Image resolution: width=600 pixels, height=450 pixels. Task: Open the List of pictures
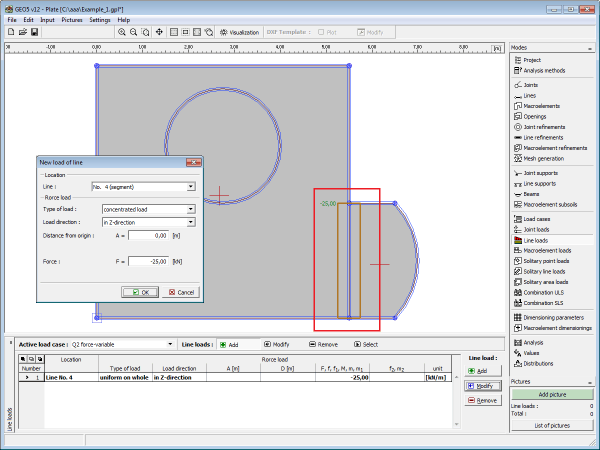pyautogui.click(x=552, y=426)
